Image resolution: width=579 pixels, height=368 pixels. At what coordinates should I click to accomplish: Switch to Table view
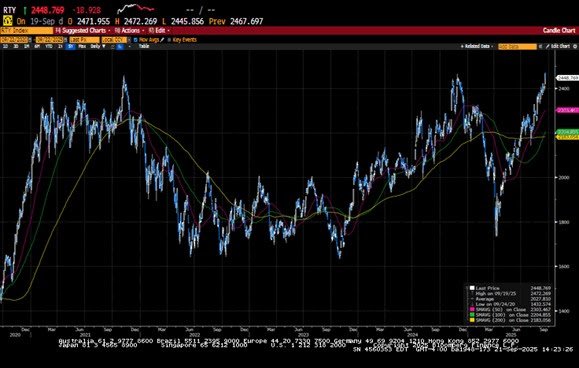tap(144, 47)
